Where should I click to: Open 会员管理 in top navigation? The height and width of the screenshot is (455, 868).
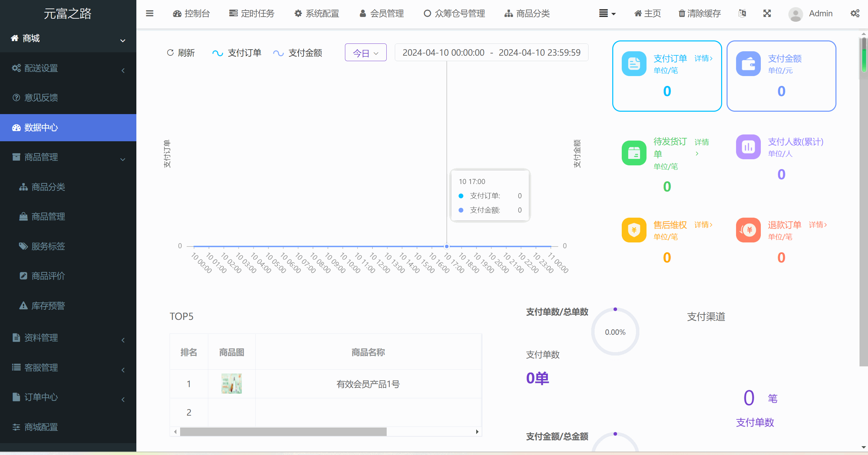(x=382, y=14)
